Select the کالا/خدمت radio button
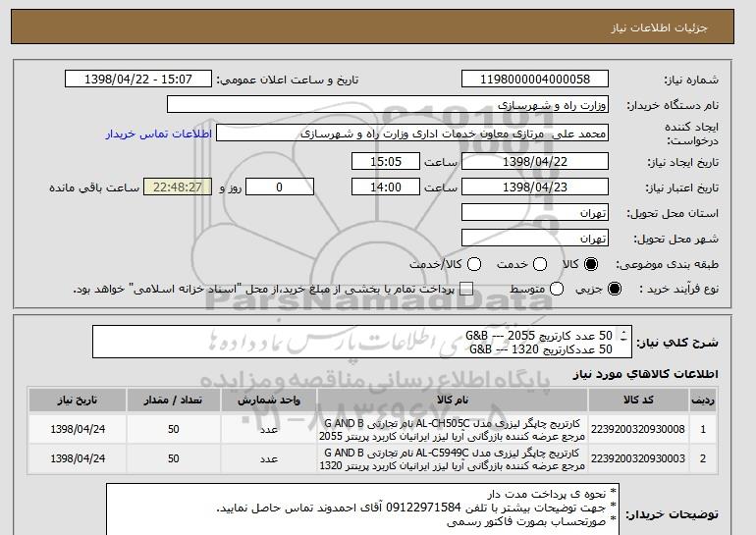The height and width of the screenshot is (535, 756). coord(474,264)
